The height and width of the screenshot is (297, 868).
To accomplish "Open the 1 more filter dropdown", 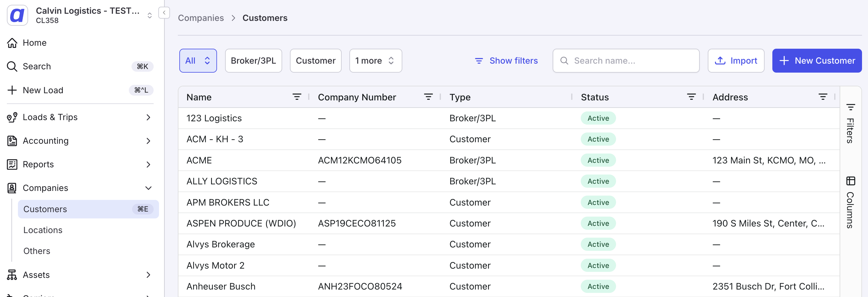I will [375, 61].
